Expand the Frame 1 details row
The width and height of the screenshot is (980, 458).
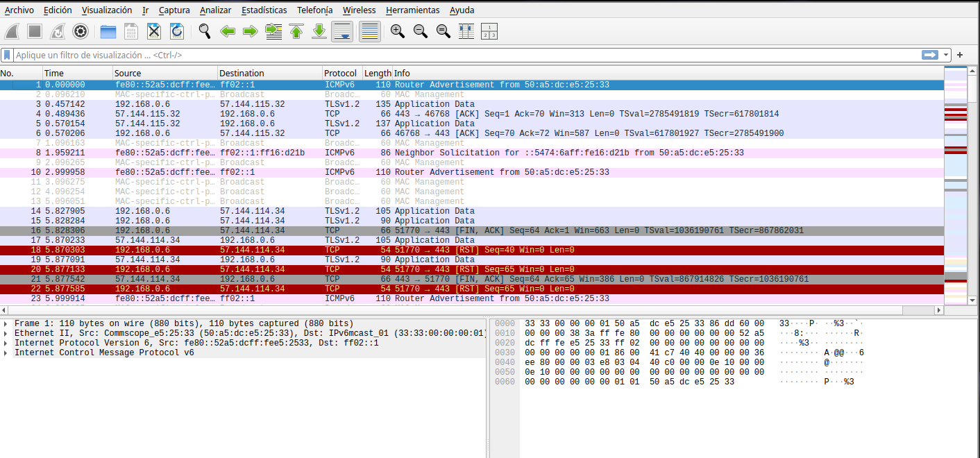(x=6, y=323)
